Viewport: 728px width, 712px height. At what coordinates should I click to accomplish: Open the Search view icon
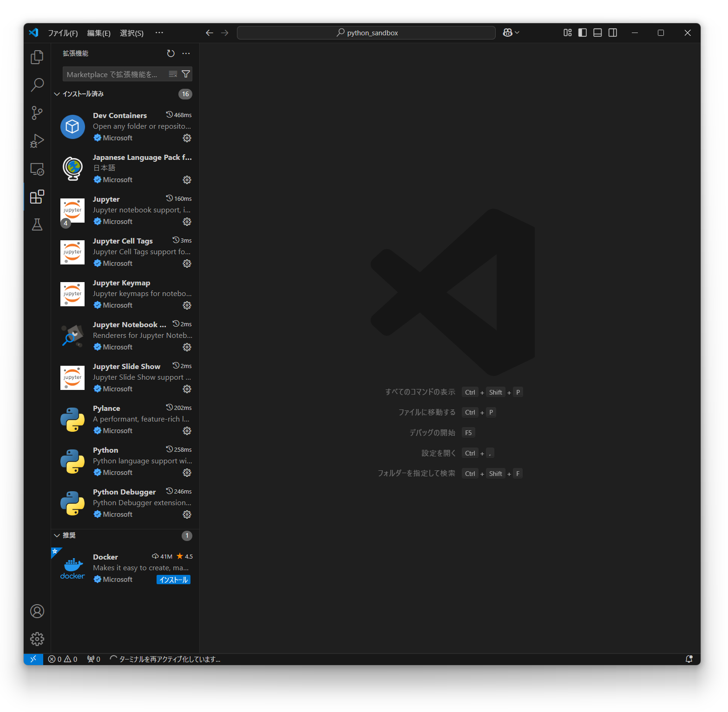pyautogui.click(x=37, y=85)
